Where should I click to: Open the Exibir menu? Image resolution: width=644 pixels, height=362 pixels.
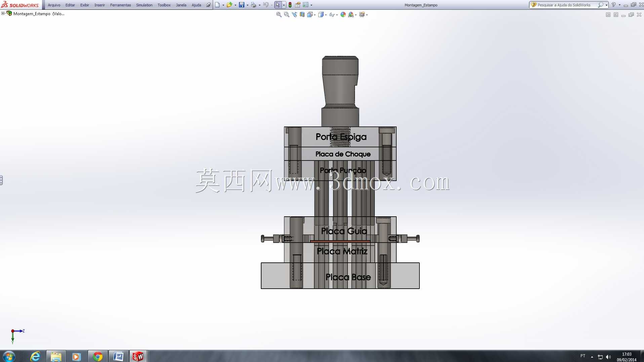tap(85, 5)
